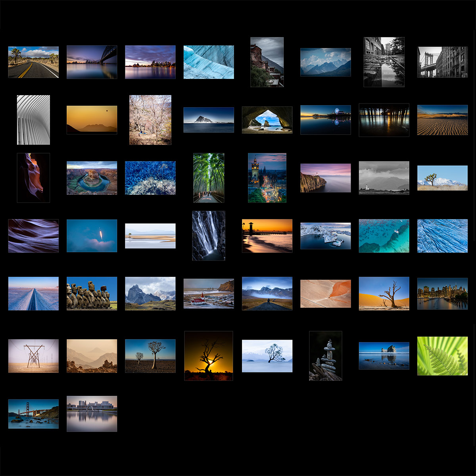Viewport: 476px width, 476px height.
Task: Click the hot air balloon sunset image
Action: 92,120
